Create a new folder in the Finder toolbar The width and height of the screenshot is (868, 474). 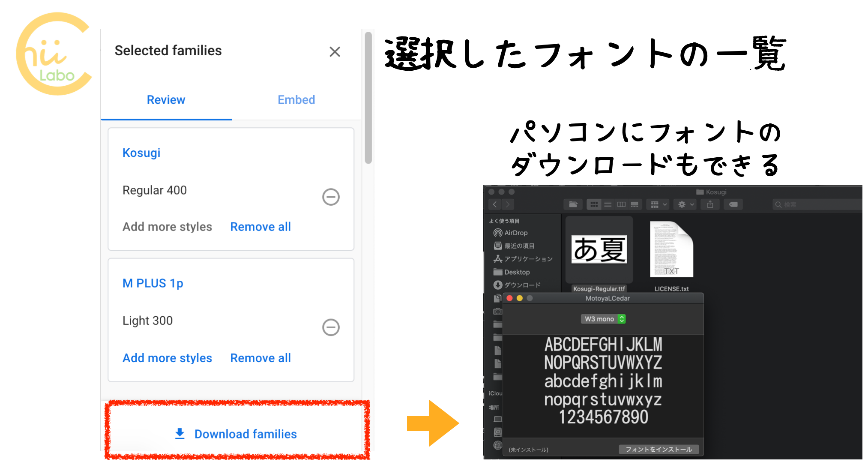pyautogui.click(x=573, y=204)
